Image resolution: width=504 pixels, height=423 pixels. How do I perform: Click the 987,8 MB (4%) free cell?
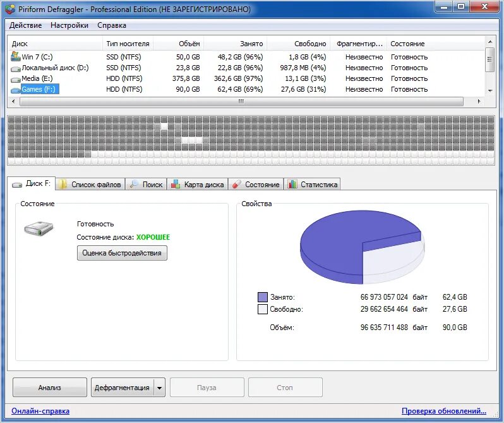303,68
